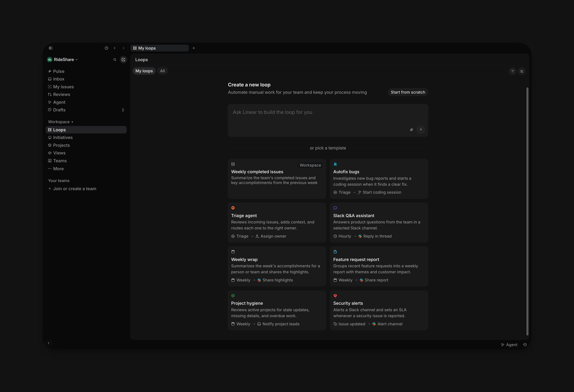
Task: Select the My loops filter tab
Action: click(144, 71)
